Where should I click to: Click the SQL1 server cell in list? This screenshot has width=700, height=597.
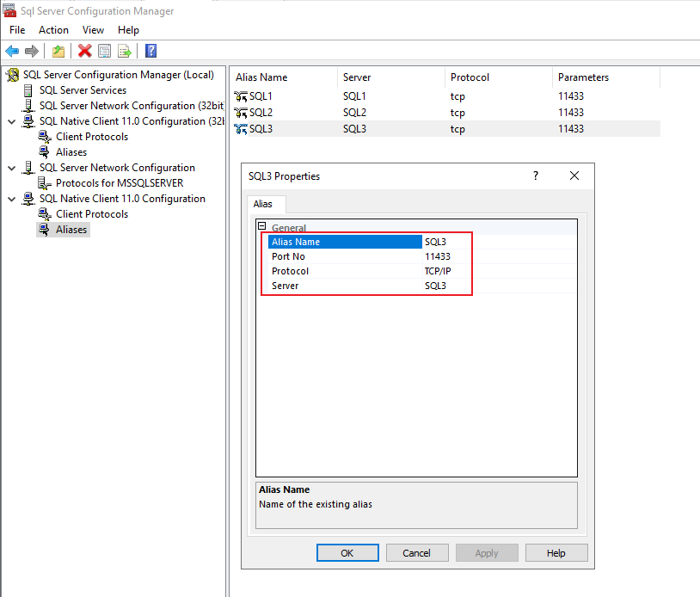(354, 96)
